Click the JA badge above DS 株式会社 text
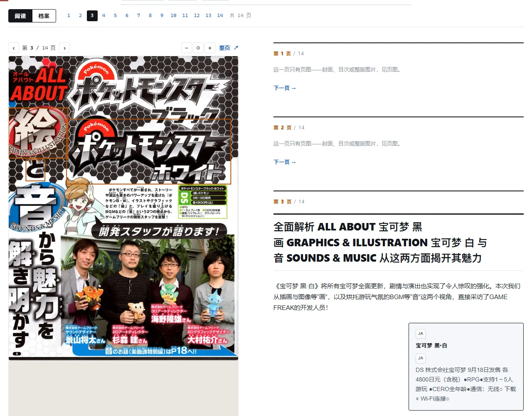The image size is (532, 416). 421,358
